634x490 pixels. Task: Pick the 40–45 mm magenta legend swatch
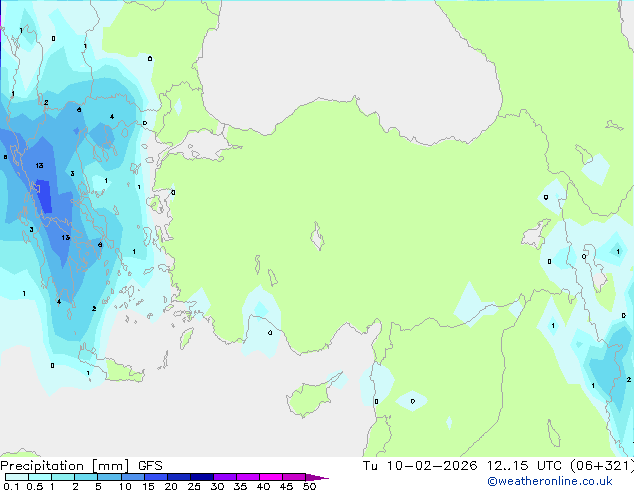[x=271, y=477]
